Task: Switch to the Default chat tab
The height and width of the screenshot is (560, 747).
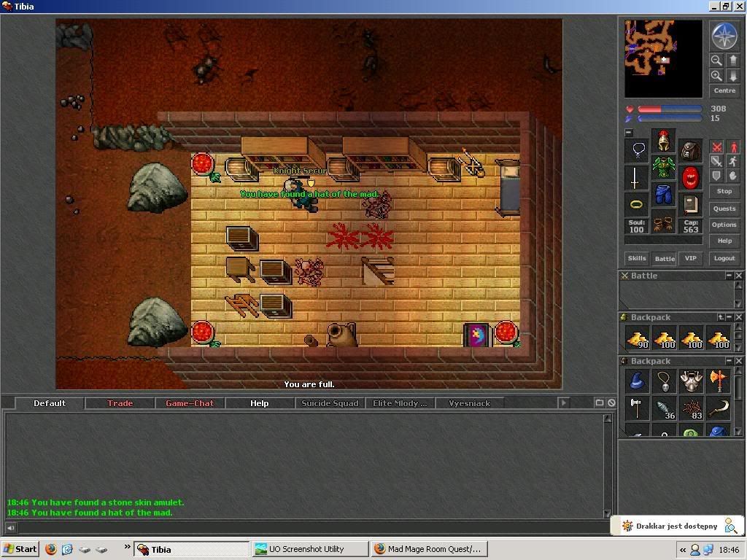Action: [x=50, y=403]
